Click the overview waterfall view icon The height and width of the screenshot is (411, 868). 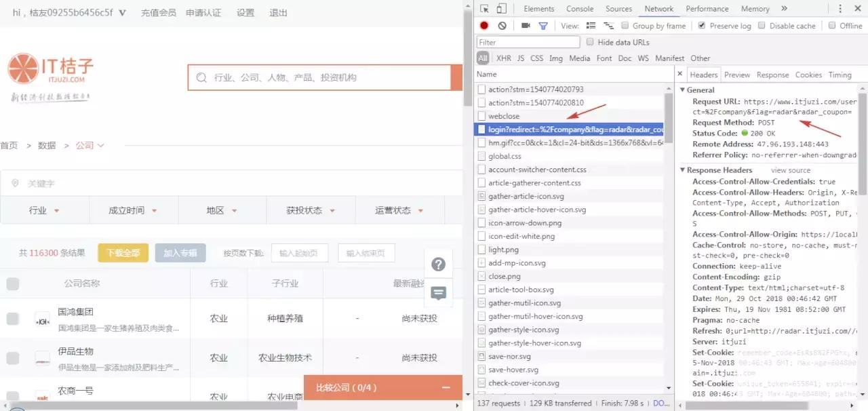pyautogui.click(x=608, y=25)
